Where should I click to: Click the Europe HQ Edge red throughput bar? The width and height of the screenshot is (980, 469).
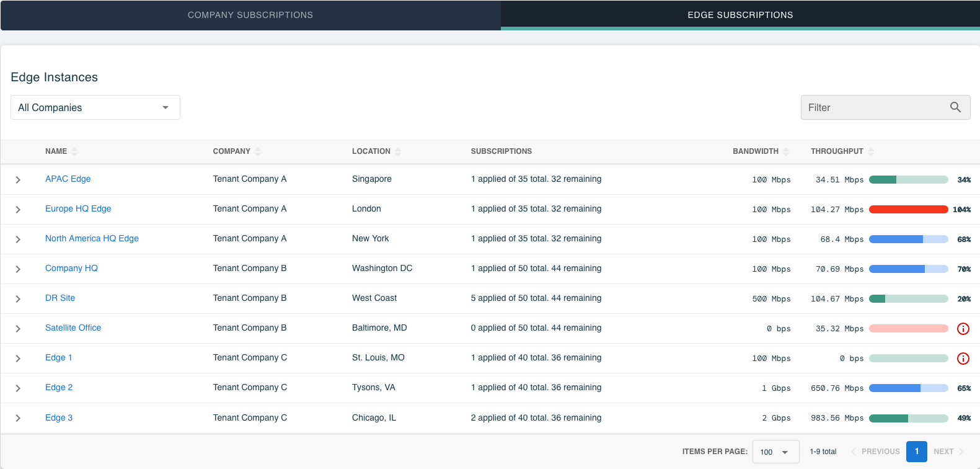(909, 210)
